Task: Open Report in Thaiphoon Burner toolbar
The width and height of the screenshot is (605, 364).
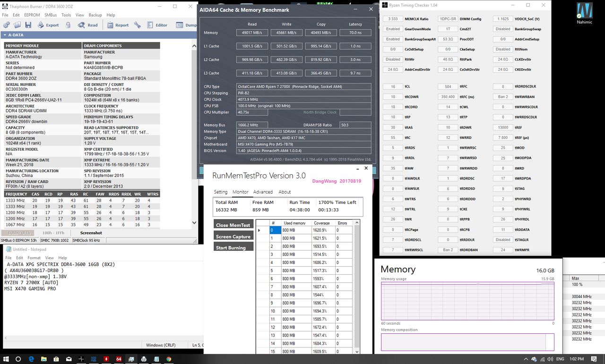Action: click(x=118, y=25)
